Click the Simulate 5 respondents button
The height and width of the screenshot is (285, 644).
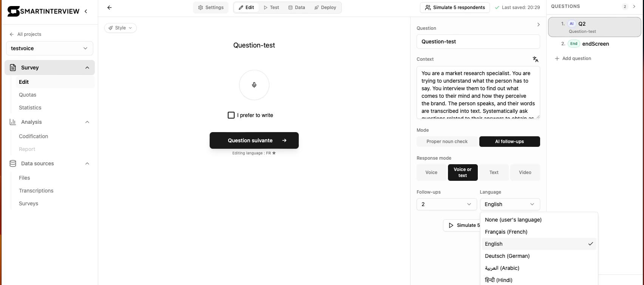click(455, 8)
